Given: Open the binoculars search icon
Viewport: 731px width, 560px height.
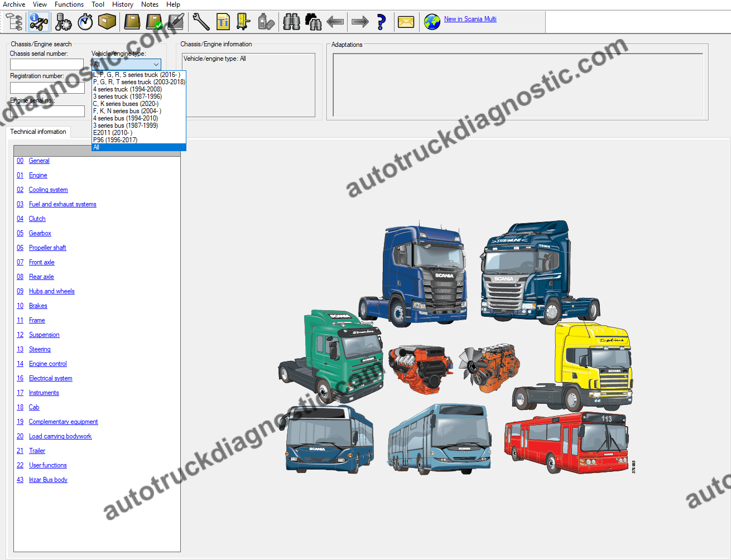Looking at the screenshot, I should click(291, 22).
